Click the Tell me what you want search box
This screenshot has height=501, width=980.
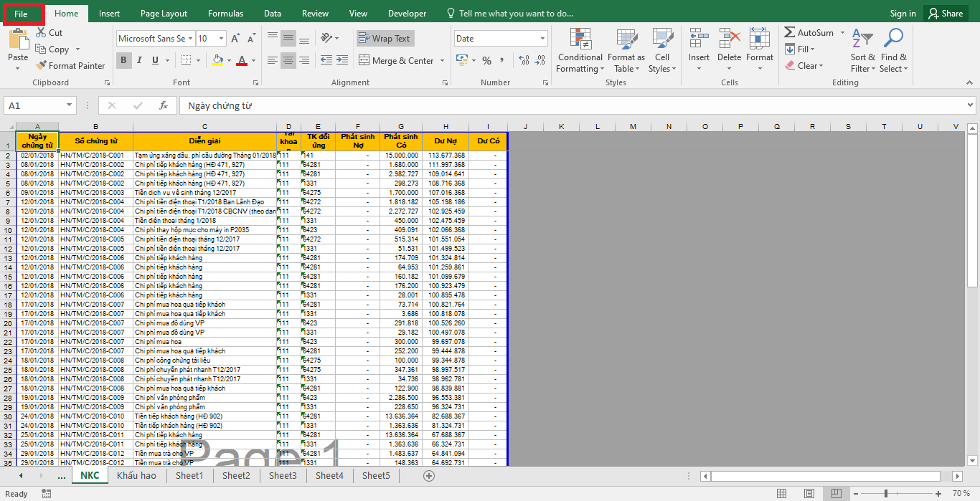pyautogui.click(x=515, y=14)
